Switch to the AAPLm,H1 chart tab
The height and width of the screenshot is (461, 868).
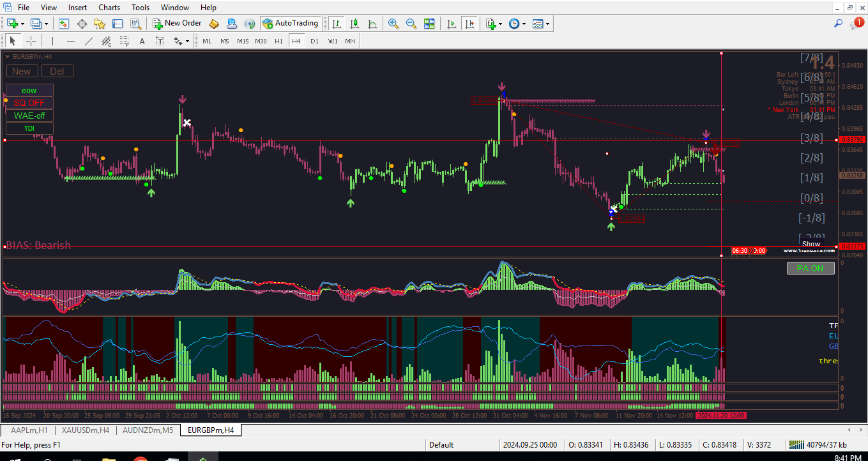click(29, 430)
